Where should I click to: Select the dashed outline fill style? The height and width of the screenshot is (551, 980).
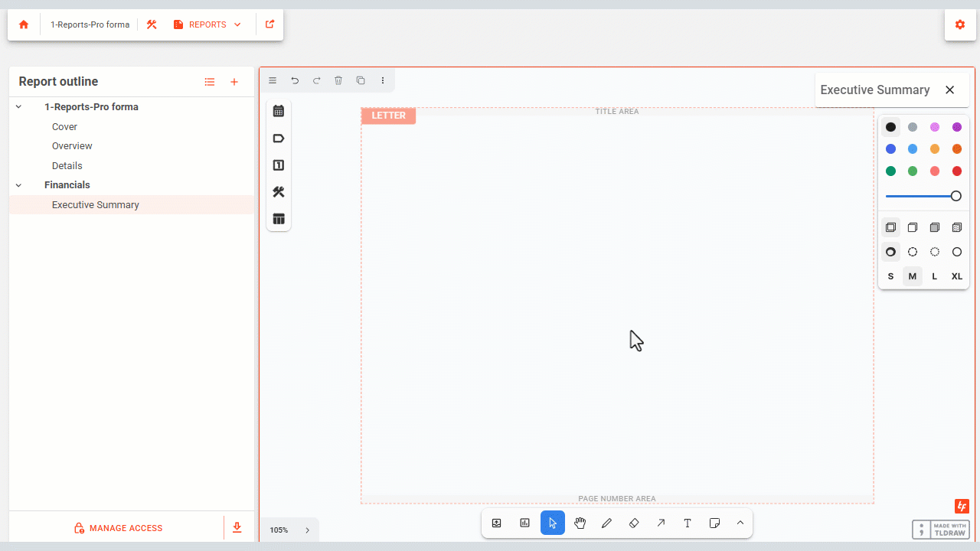913,251
